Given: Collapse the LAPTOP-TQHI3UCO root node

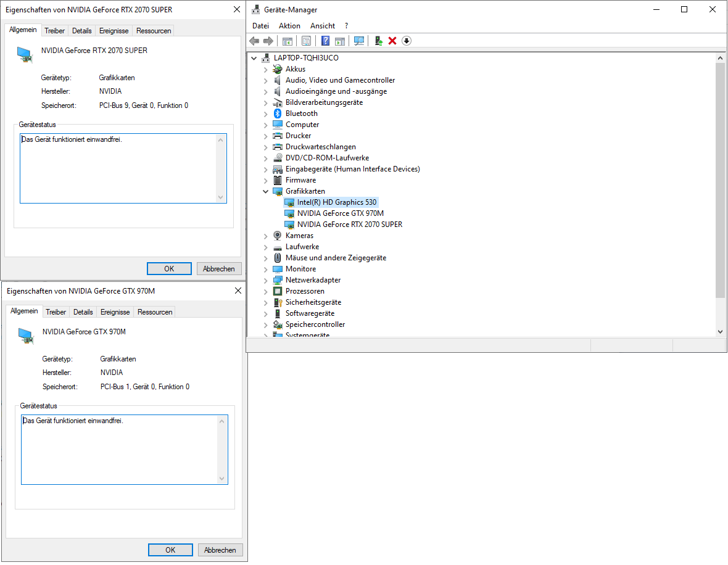Looking at the screenshot, I should 254,59.
